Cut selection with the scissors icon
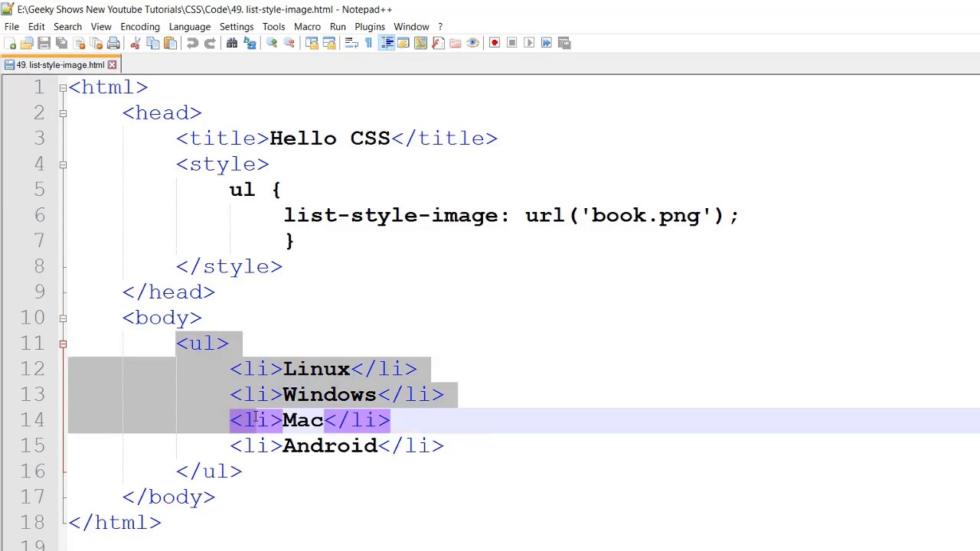 tap(136, 43)
